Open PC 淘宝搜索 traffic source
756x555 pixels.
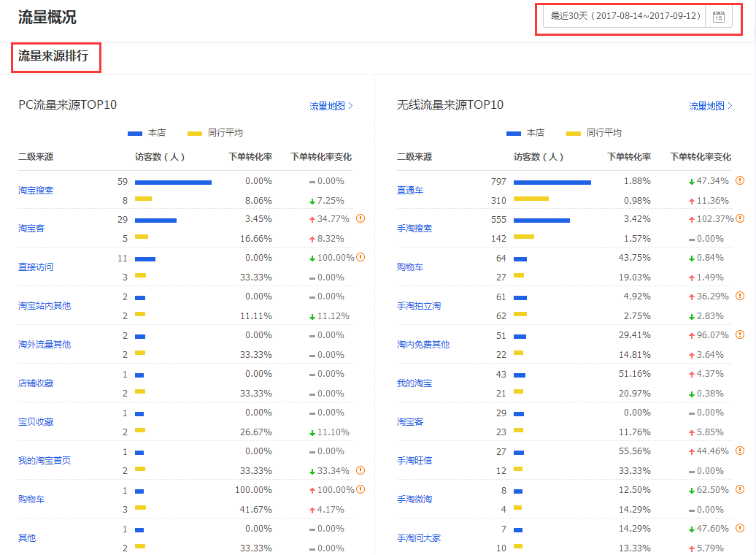(36, 191)
